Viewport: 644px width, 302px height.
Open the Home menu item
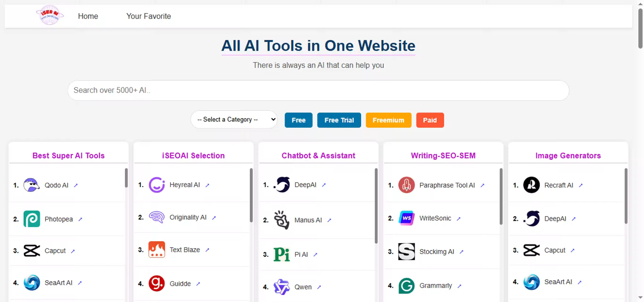pos(88,16)
